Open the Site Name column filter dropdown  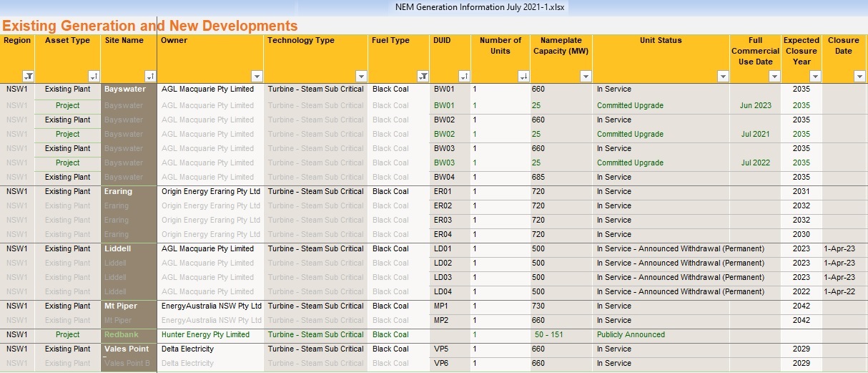(x=150, y=76)
